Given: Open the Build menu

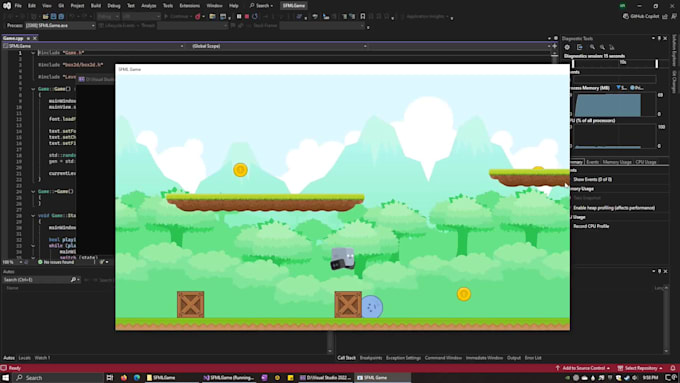Looking at the screenshot, I should click(x=96, y=6).
